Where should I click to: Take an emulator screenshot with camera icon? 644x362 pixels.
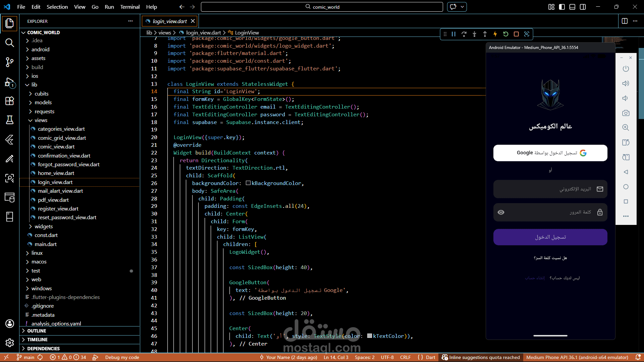click(626, 113)
